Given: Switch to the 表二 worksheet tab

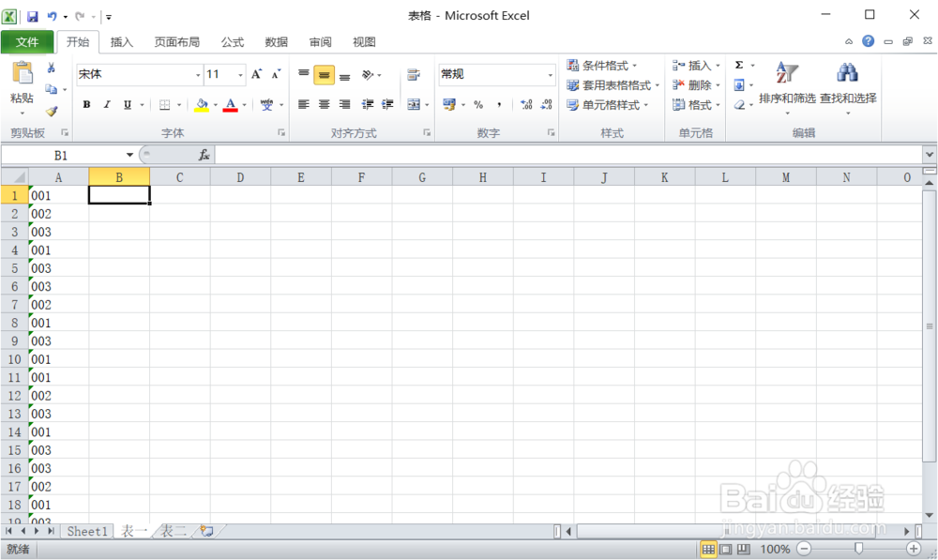Looking at the screenshot, I should click(x=174, y=531).
